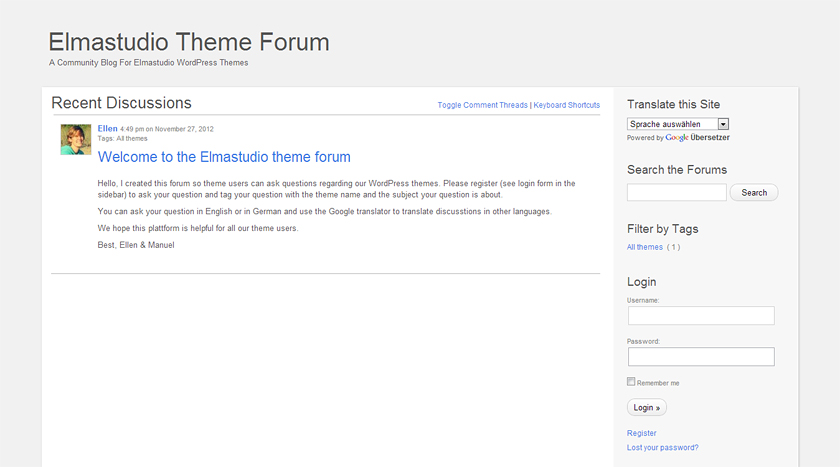Enable the Remember me checkbox
840x467 pixels.
[631, 381]
